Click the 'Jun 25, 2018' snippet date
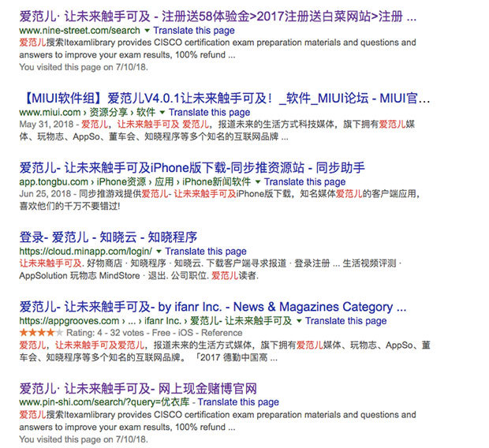 (x=45, y=194)
